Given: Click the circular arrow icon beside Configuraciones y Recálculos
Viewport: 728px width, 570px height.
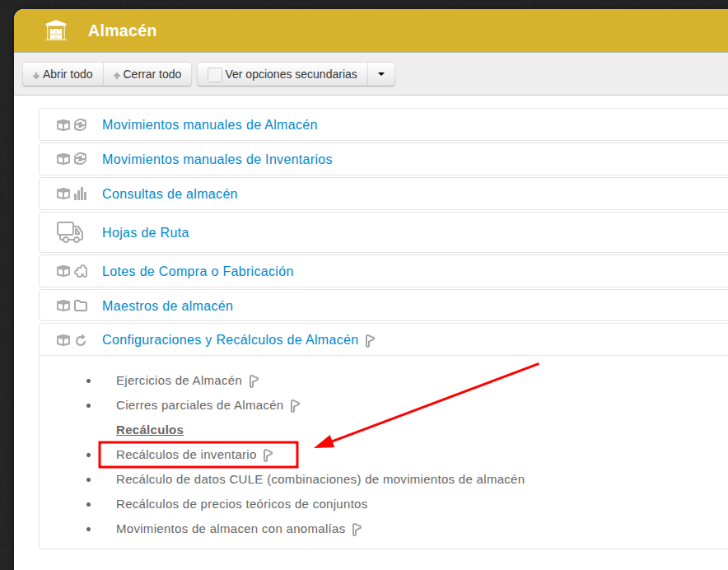Looking at the screenshot, I should [x=80, y=339].
